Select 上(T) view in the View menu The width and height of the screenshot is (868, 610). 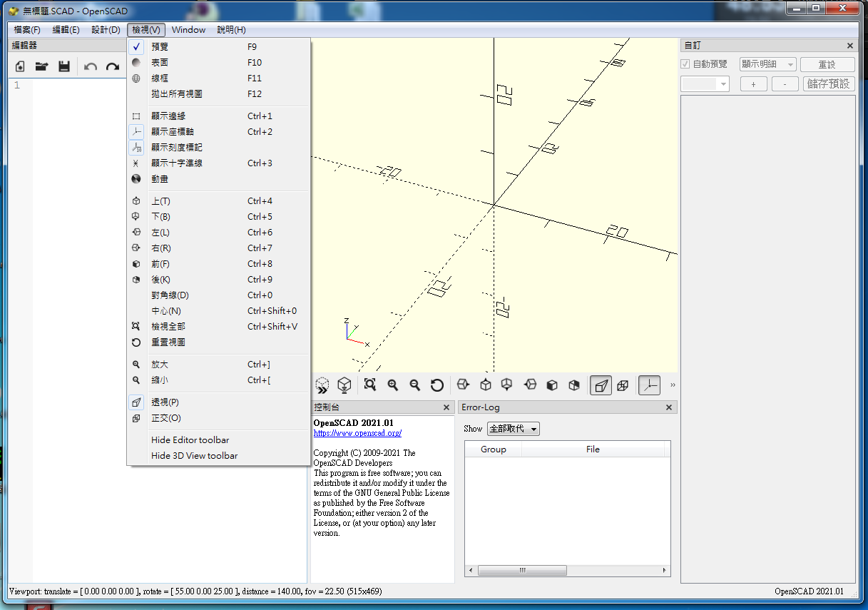218,200
